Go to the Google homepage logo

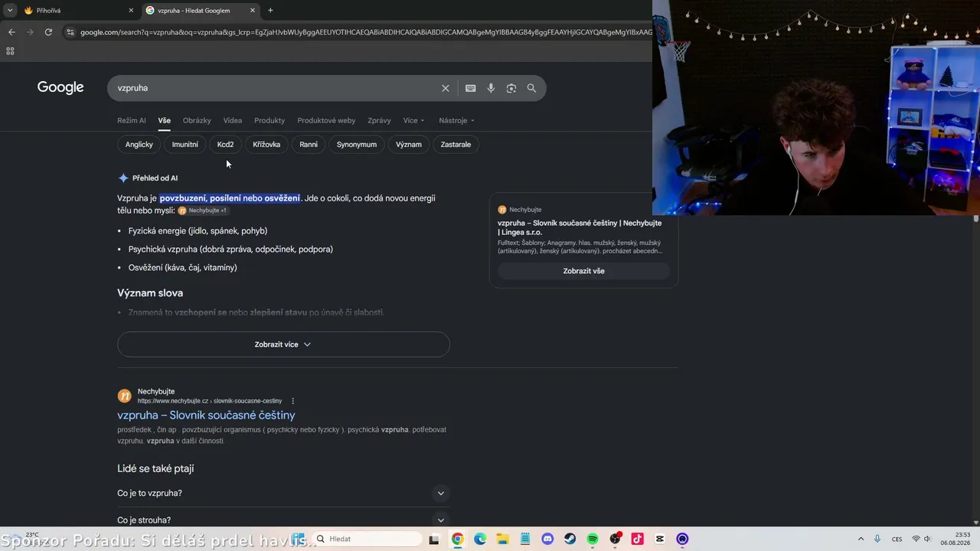click(60, 87)
